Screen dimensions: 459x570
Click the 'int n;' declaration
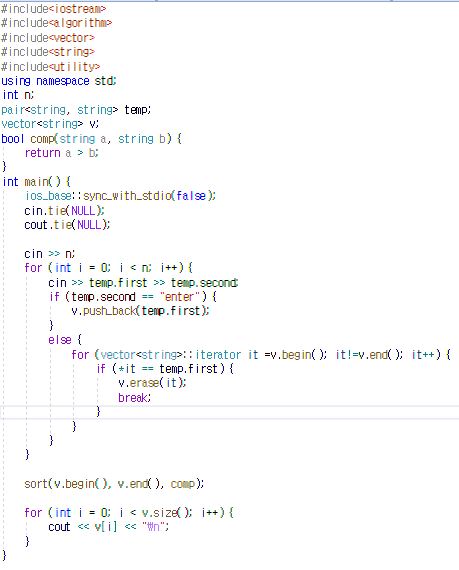18,95
